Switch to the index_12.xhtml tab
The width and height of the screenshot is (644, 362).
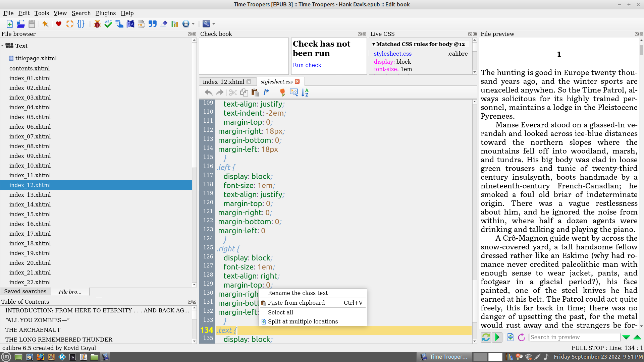pyautogui.click(x=223, y=82)
